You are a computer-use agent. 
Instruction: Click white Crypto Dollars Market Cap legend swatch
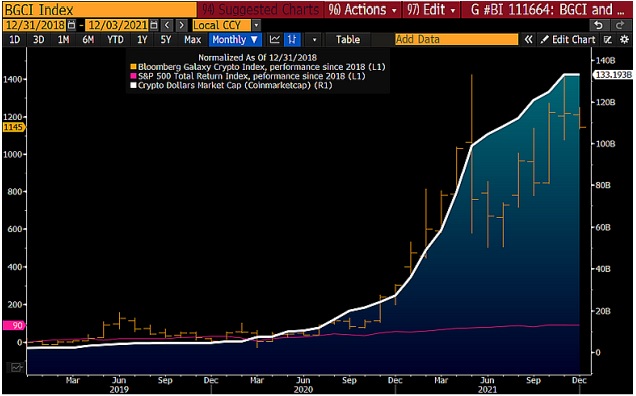pos(133,85)
